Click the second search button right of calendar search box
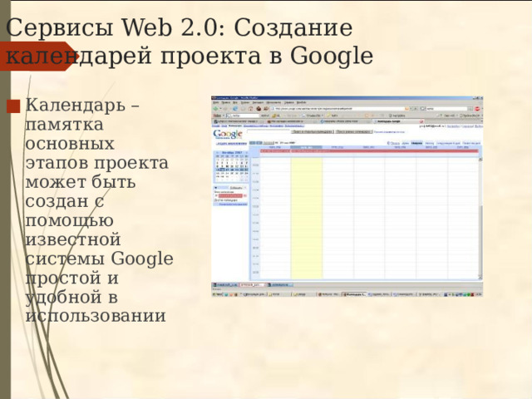The height and width of the screenshot is (399, 532). point(354,131)
